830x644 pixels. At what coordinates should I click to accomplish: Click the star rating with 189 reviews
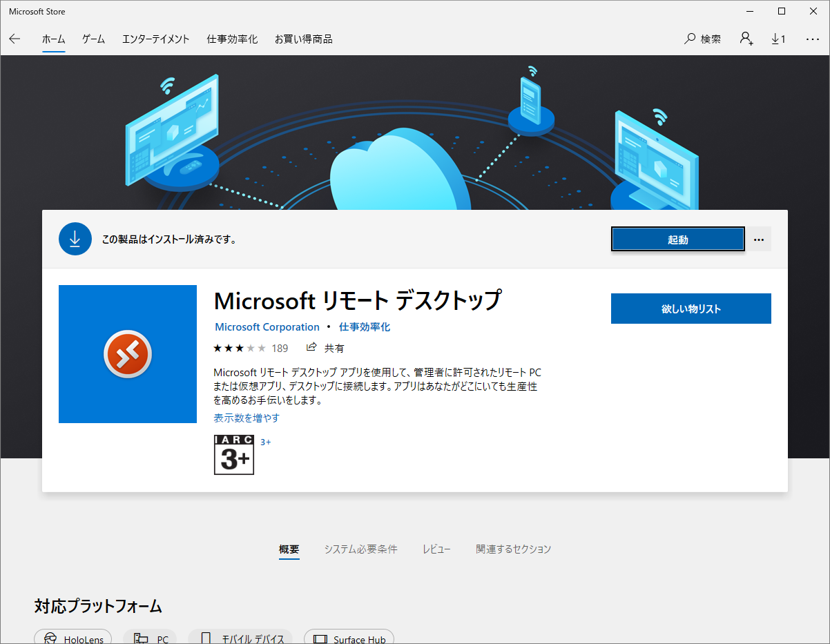coord(240,348)
